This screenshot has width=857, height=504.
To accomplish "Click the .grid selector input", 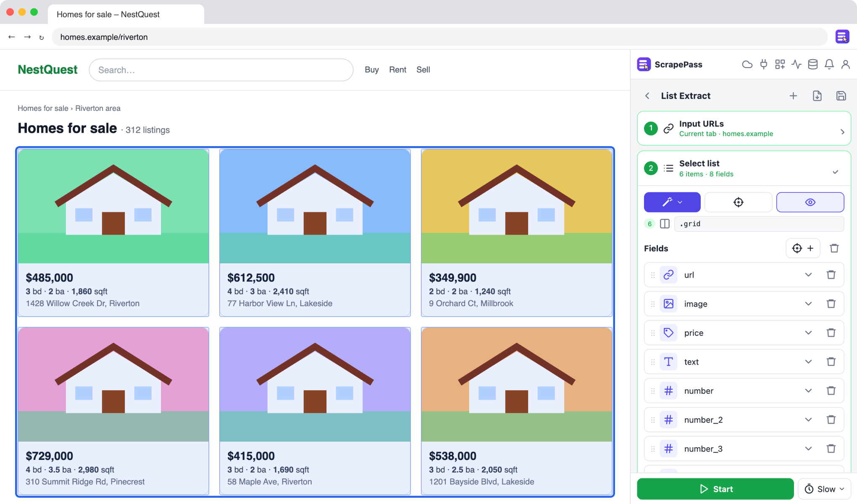I will (x=759, y=224).
